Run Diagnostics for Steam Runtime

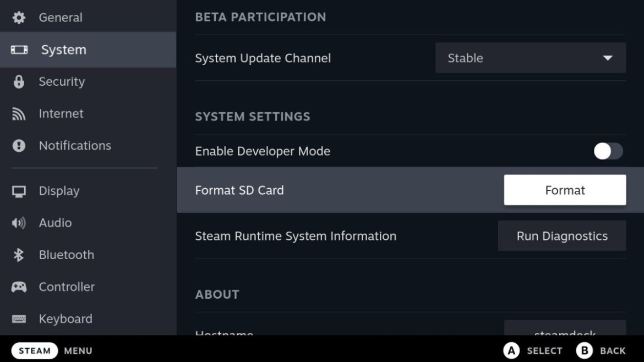click(x=562, y=235)
